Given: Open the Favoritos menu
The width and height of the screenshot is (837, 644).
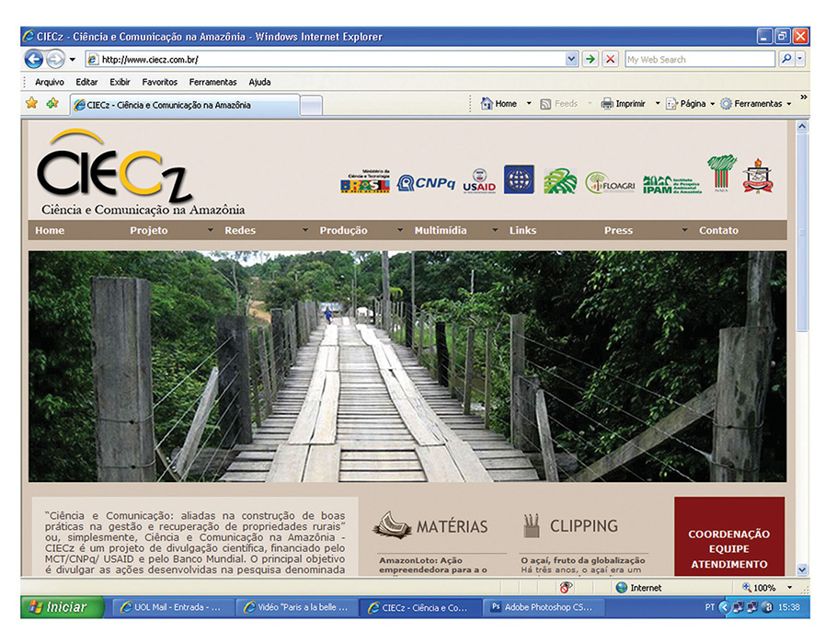Looking at the screenshot, I should (x=160, y=82).
